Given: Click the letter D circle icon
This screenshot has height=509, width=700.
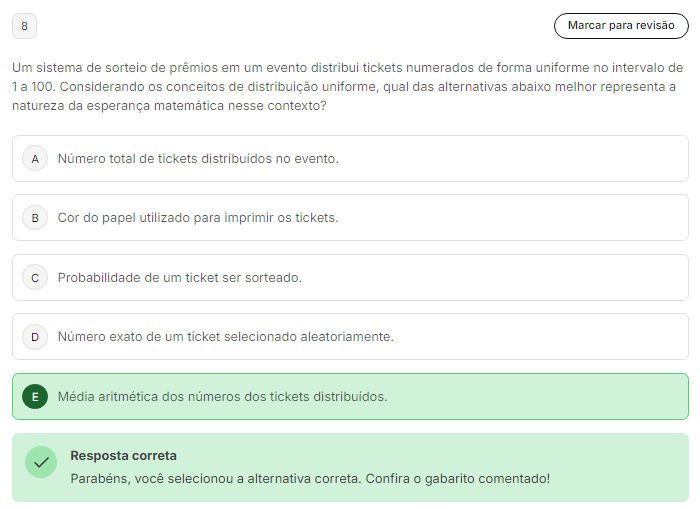Looking at the screenshot, I should (35, 337).
